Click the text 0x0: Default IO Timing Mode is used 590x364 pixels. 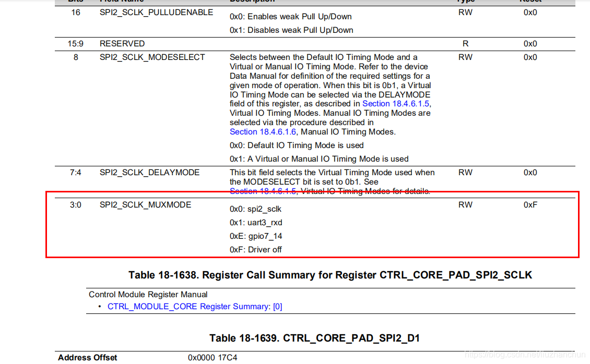pos(297,145)
